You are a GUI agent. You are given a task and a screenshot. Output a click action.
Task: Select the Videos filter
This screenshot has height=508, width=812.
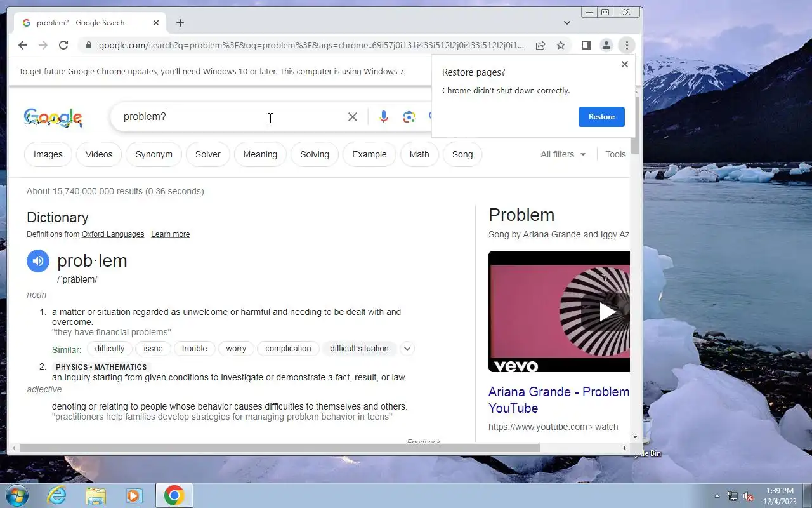pos(99,154)
